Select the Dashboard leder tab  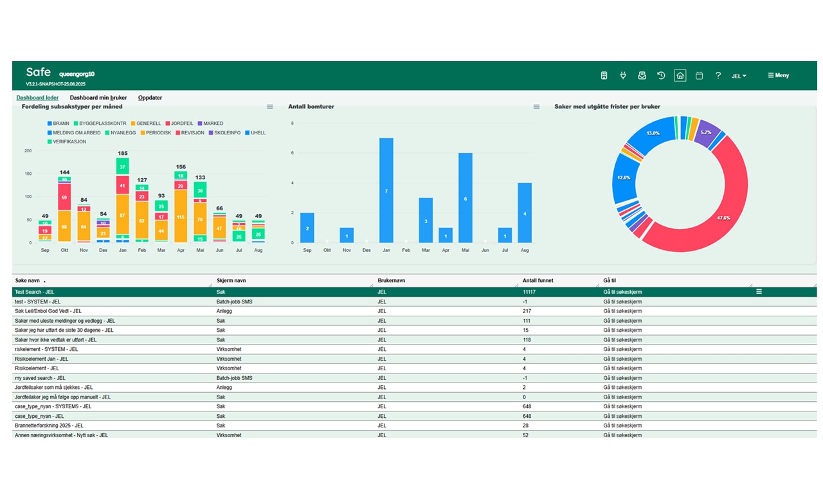coord(37,98)
